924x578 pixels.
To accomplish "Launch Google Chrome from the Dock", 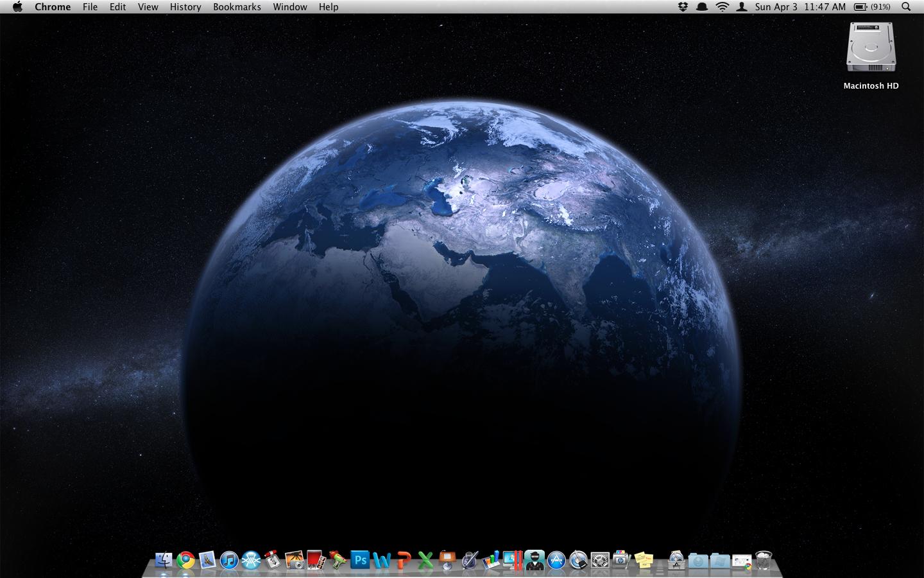I will (186, 560).
